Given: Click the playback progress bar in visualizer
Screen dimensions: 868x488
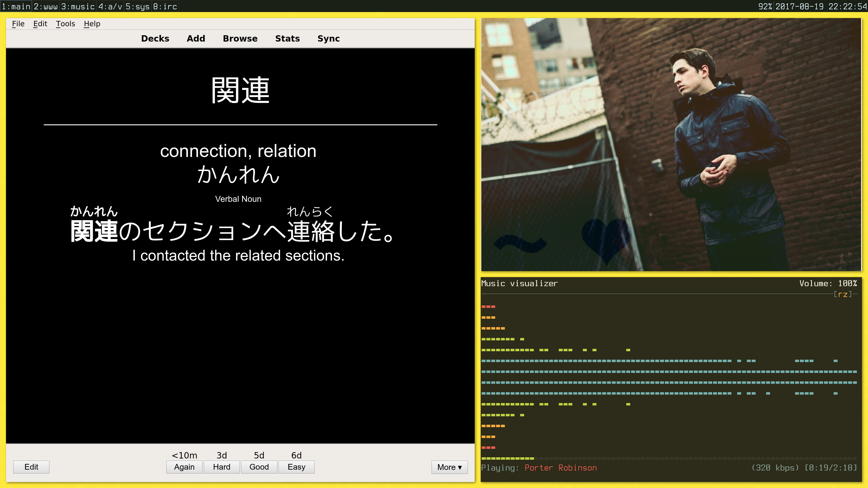Looking at the screenshot, I should pyautogui.click(x=669, y=458).
